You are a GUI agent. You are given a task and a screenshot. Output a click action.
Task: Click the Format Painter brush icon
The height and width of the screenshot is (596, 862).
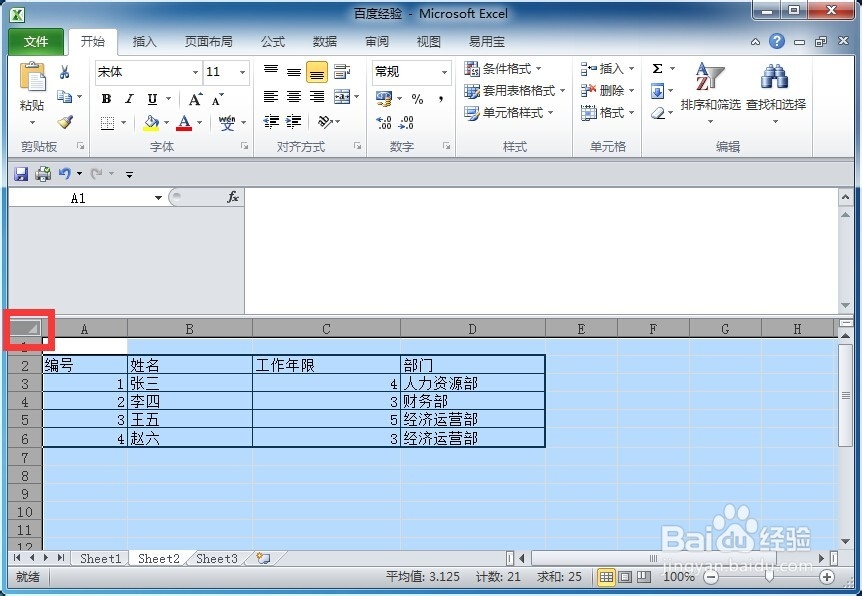pos(65,121)
